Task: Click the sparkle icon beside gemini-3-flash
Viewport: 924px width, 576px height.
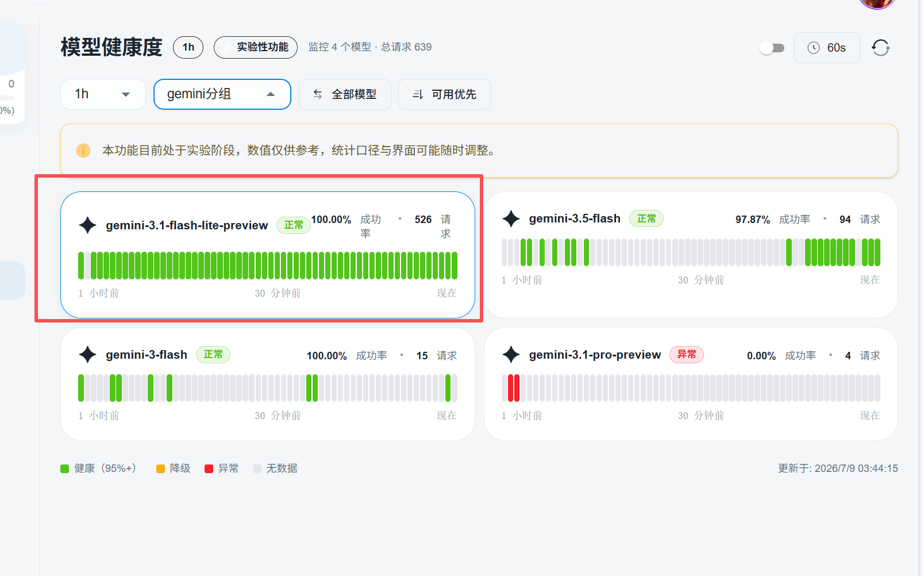Action: (x=87, y=355)
